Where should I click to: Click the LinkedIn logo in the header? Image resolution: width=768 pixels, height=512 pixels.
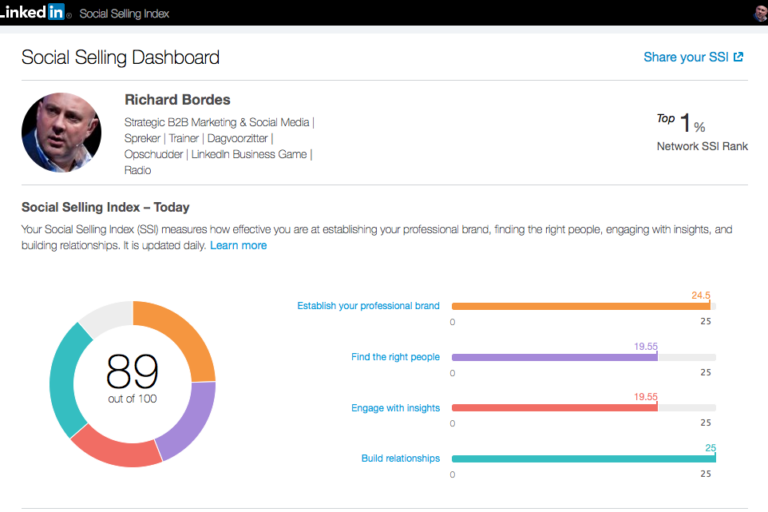(x=36, y=13)
